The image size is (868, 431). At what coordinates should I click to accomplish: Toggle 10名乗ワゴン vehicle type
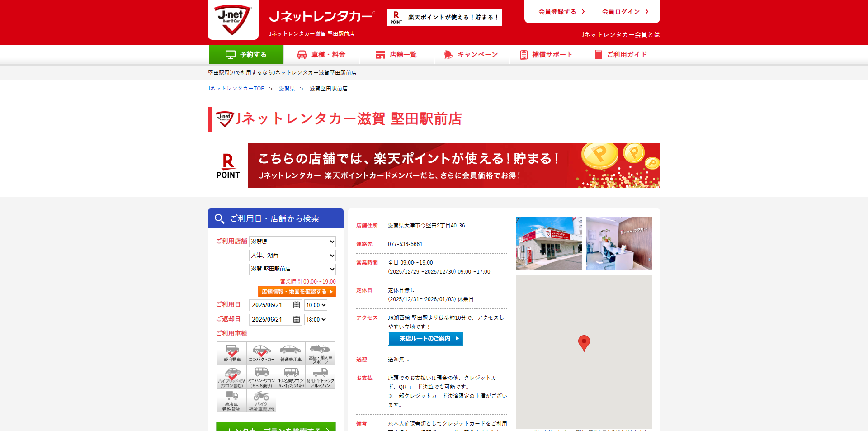(x=291, y=377)
